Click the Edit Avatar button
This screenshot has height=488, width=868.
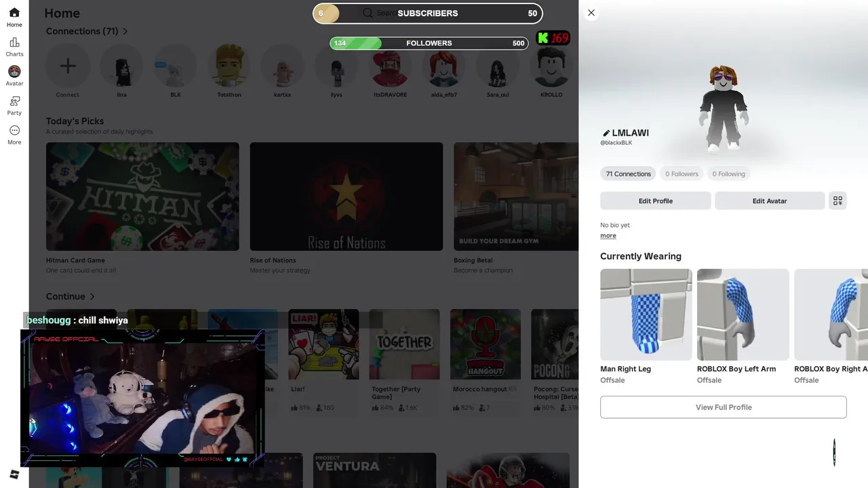[770, 201]
